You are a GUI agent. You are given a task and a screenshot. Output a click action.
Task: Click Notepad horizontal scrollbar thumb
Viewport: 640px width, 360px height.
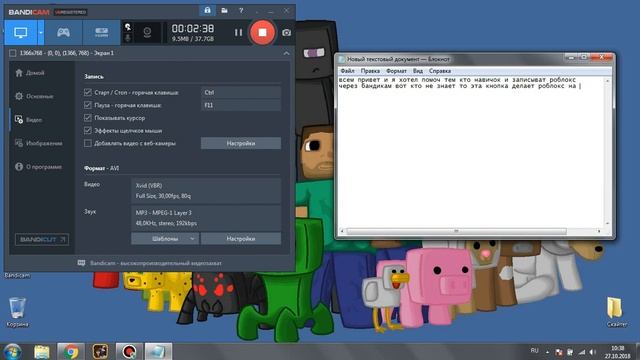456,231
